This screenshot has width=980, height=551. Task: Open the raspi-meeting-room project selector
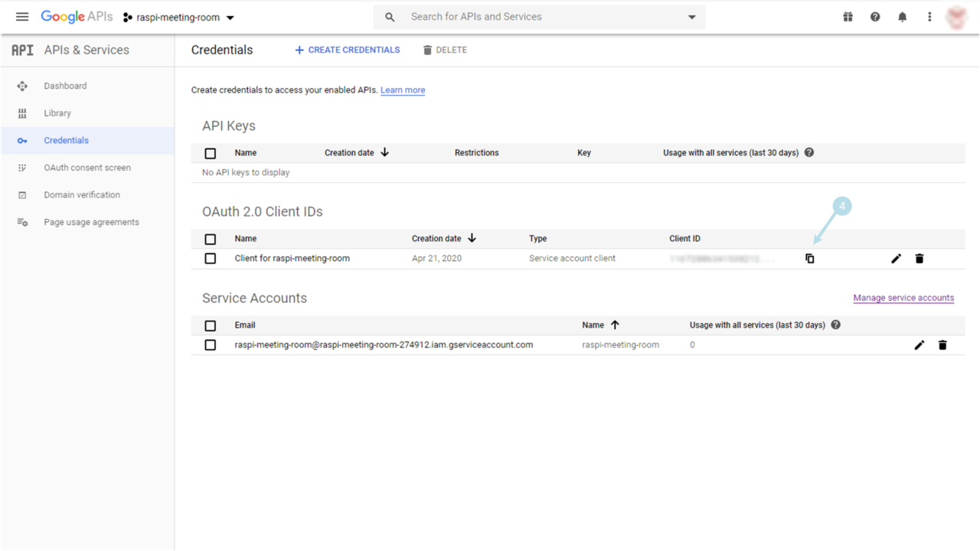(178, 16)
